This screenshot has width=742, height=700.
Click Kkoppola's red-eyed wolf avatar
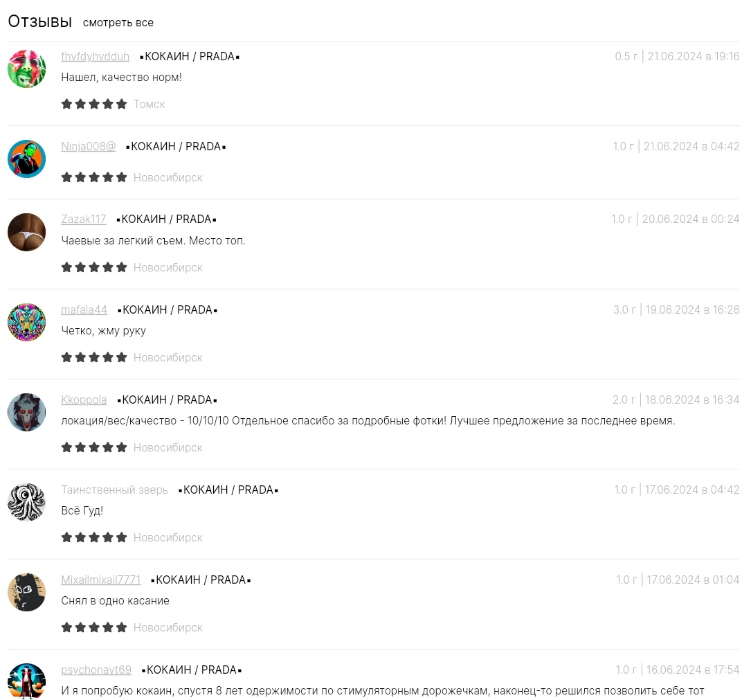26,412
